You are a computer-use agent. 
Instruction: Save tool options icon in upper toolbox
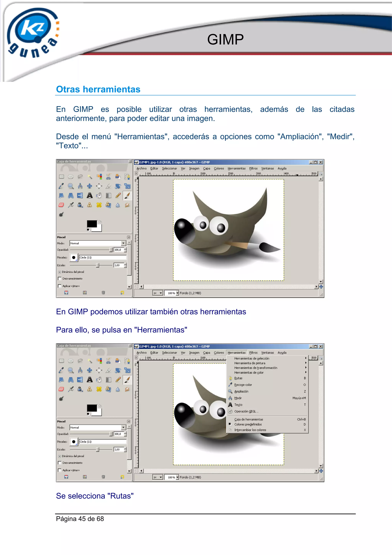tap(66, 293)
